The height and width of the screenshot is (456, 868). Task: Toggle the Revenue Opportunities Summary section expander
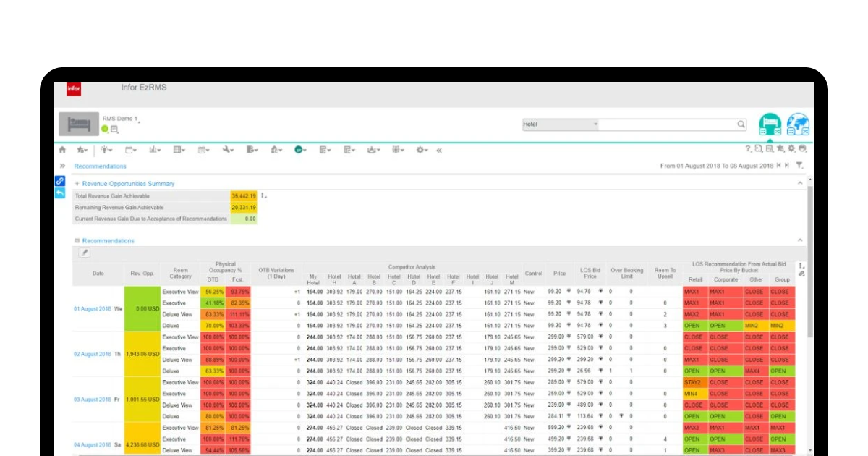pos(77,184)
